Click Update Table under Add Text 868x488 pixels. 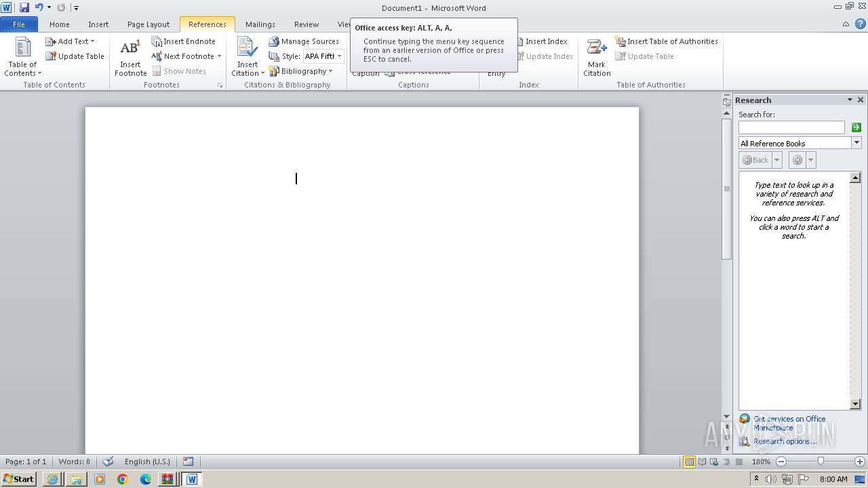tap(75, 56)
